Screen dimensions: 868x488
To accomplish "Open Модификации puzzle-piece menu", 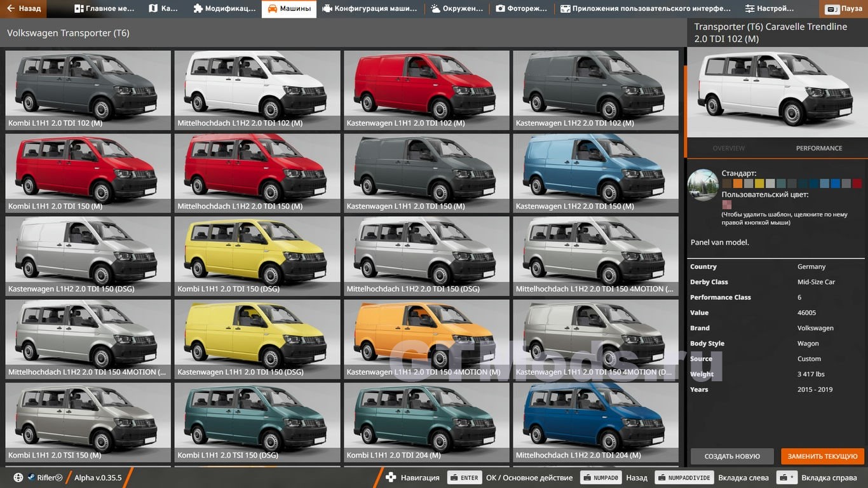I will (x=224, y=9).
